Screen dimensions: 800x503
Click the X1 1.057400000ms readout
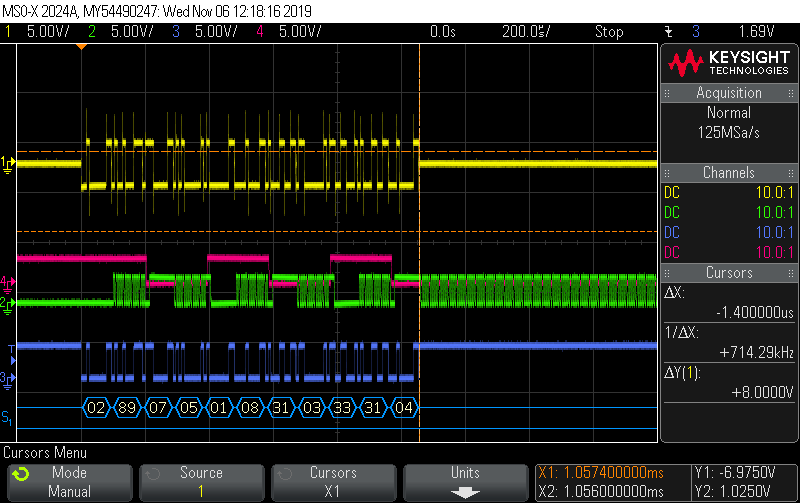[601, 473]
